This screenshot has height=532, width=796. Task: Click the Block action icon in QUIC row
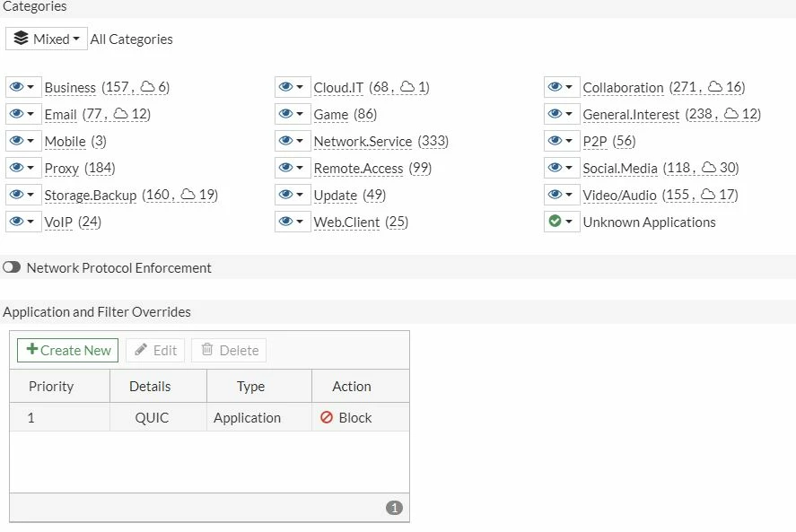[327, 417]
